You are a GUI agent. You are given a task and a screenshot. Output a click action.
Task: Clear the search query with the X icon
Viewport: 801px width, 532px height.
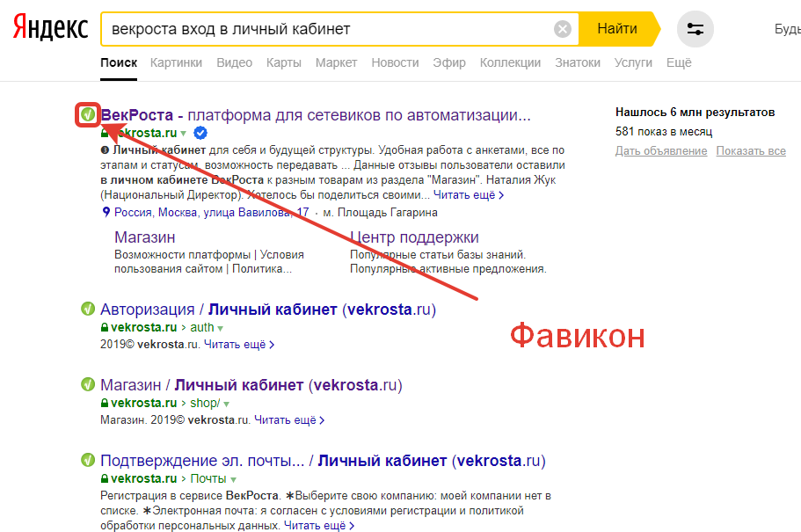[563, 29]
